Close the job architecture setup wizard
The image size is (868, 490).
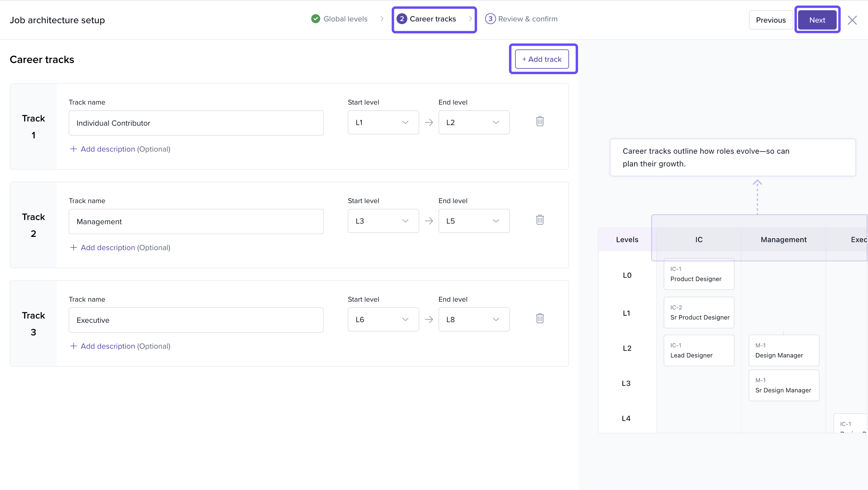tap(852, 20)
